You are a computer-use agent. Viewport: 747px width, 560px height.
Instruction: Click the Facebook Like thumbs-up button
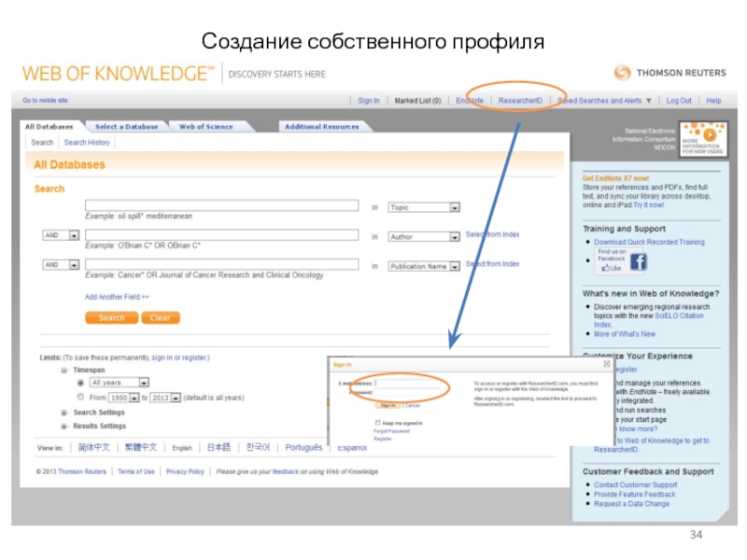point(611,268)
